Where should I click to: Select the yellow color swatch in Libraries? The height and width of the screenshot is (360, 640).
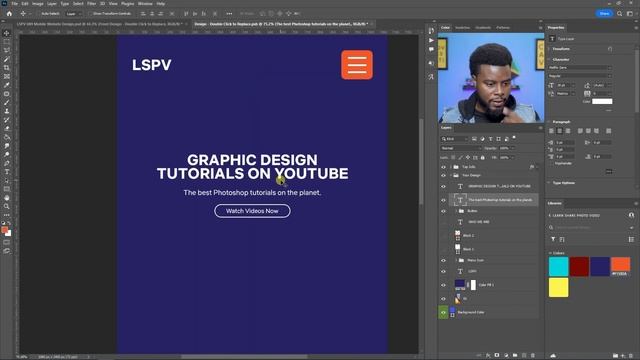(x=558, y=287)
